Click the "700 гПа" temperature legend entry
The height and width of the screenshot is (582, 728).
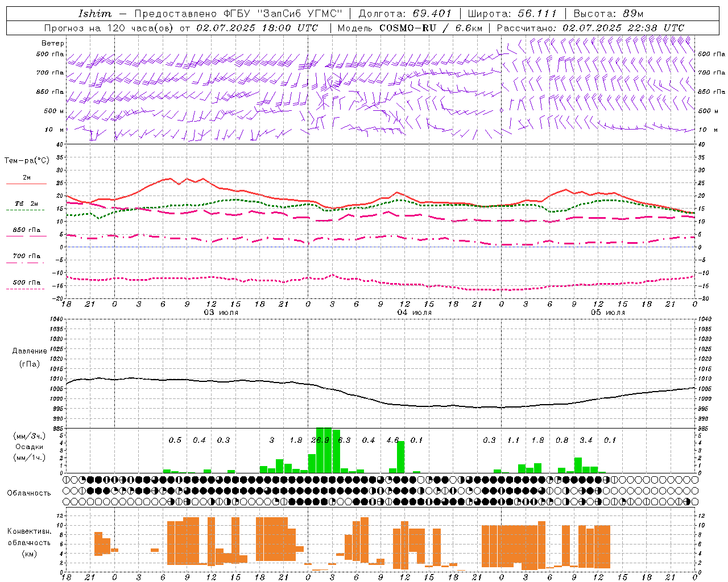tap(27, 256)
